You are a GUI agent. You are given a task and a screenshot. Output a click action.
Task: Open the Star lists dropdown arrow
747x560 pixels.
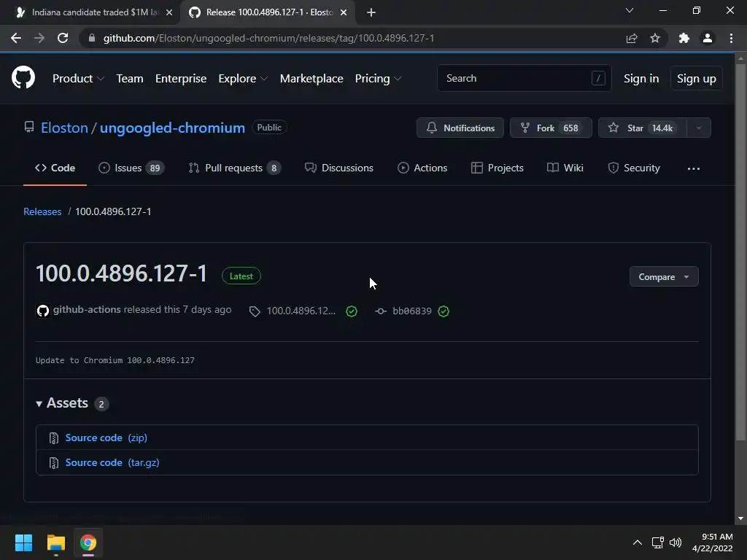click(699, 128)
